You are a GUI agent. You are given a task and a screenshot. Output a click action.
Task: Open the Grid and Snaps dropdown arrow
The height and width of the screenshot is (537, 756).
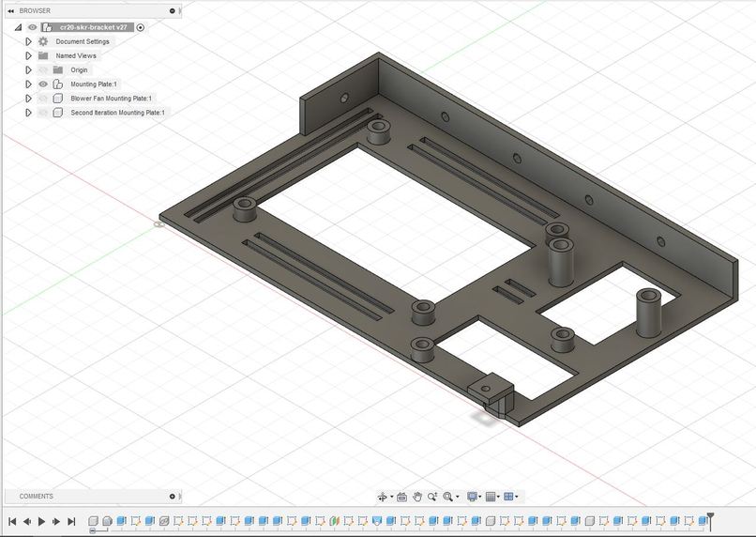pyautogui.click(x=498, y=497)
